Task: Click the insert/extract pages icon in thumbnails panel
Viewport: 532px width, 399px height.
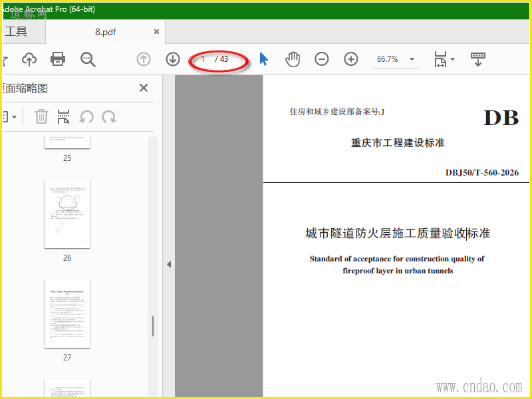Action: (x=63, y=116)
